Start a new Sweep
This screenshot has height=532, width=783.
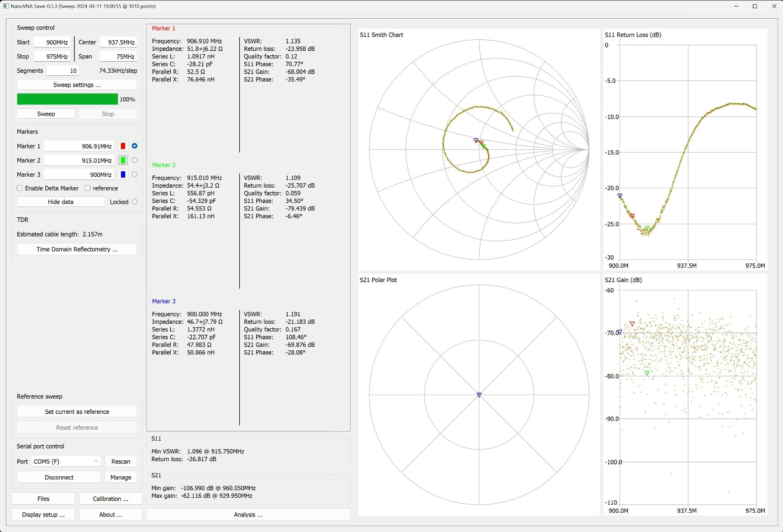pos(46,113)
